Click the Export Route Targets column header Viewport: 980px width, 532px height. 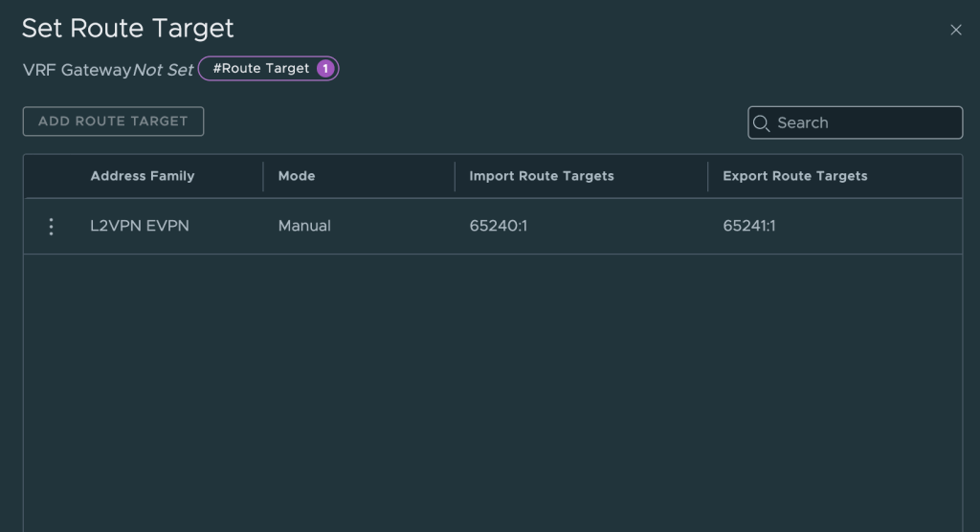[x=794, y=176]
